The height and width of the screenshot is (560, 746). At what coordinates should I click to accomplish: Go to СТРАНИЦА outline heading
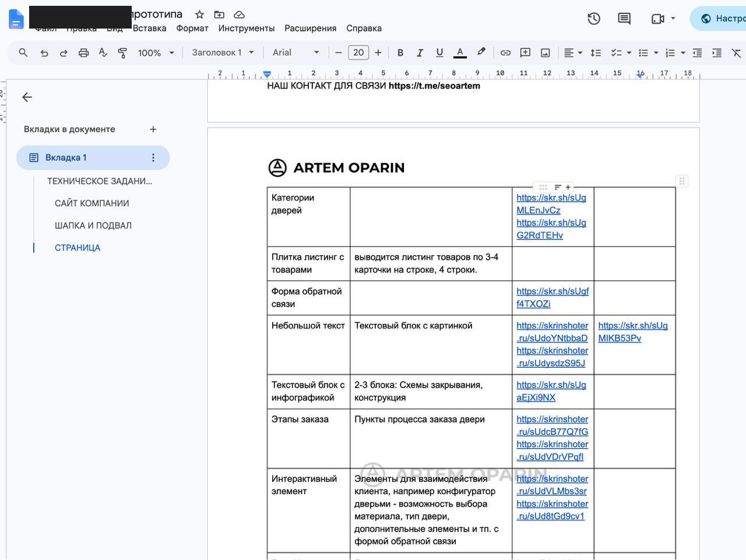pos(78,248)
